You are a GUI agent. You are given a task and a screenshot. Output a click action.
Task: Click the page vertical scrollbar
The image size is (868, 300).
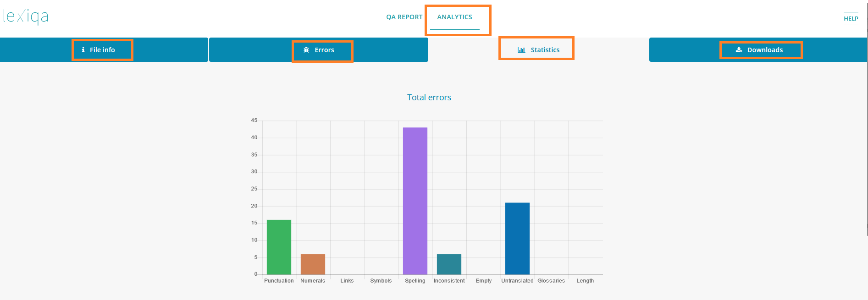pos(866,119)
